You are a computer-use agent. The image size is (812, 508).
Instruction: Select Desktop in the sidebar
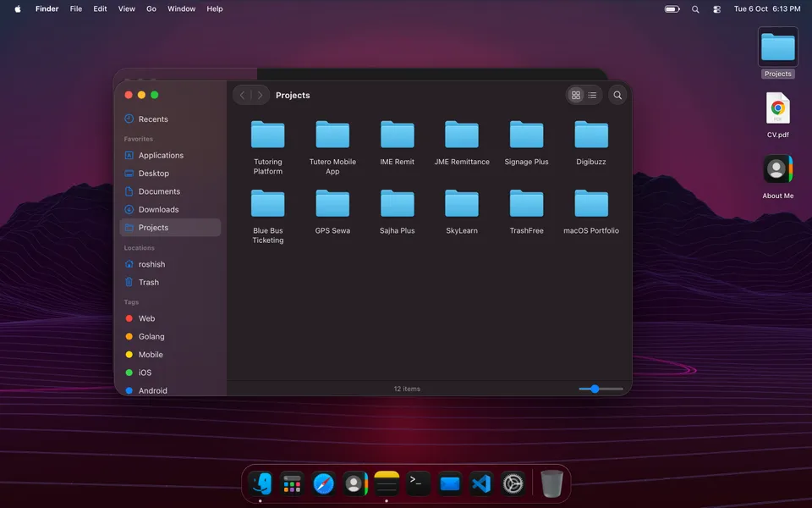[x=170, y=174]
